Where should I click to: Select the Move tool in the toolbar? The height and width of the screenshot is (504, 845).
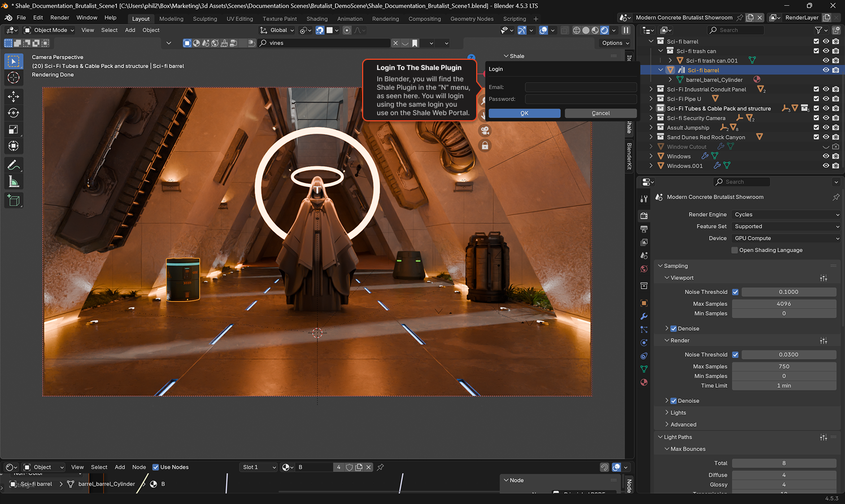point(14,97)
